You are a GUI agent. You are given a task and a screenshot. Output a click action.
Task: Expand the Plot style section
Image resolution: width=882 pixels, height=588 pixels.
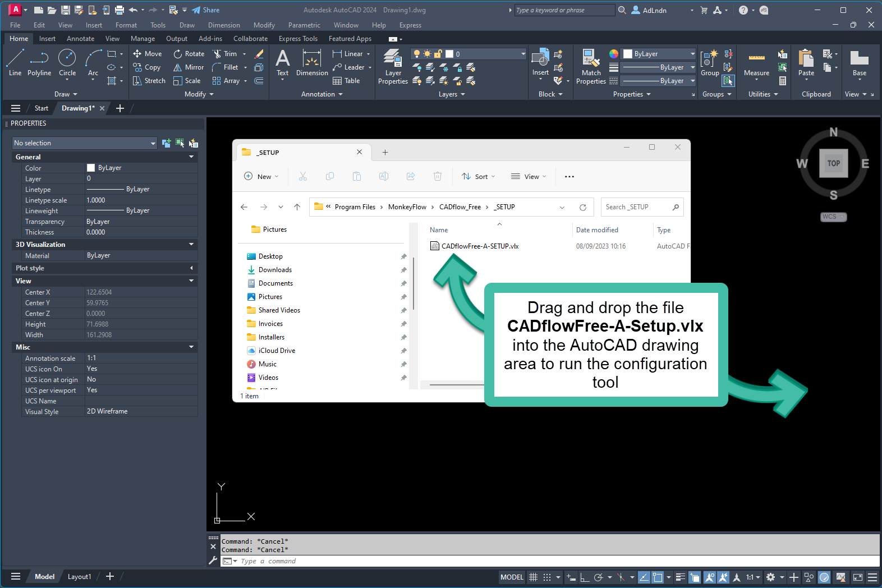[x=191, y=268]
